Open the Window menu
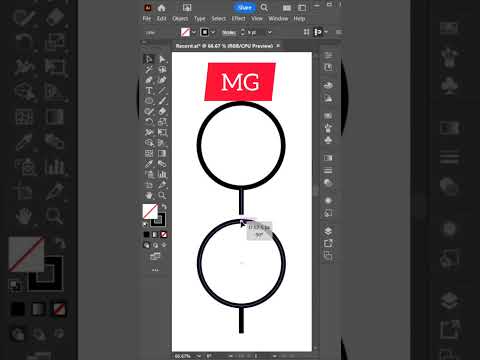Viewport: 480px width, 360px height. tap(278, 19)
